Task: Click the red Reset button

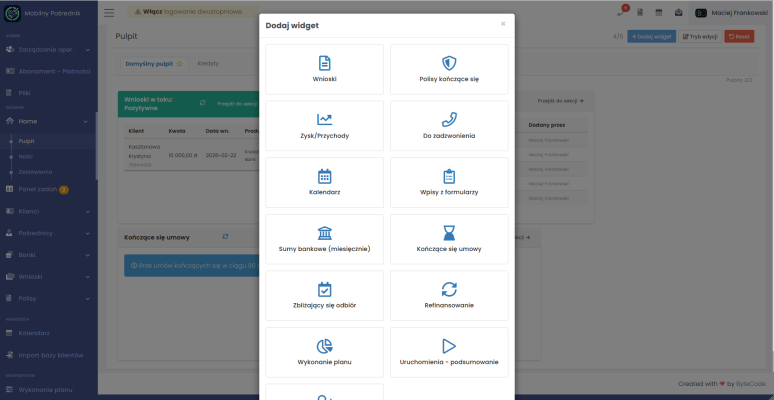Action: [739, 37]
